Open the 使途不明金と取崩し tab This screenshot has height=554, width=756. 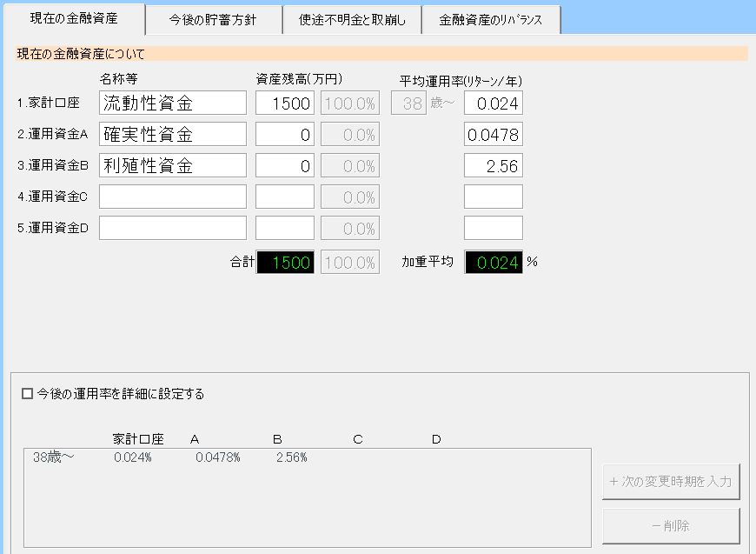point(352,20)
